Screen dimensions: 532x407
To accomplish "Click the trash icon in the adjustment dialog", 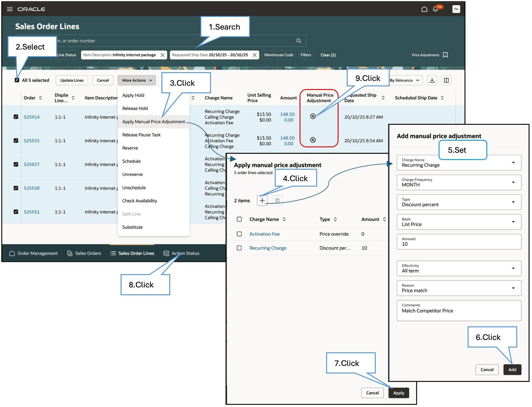I will (277, 200).
